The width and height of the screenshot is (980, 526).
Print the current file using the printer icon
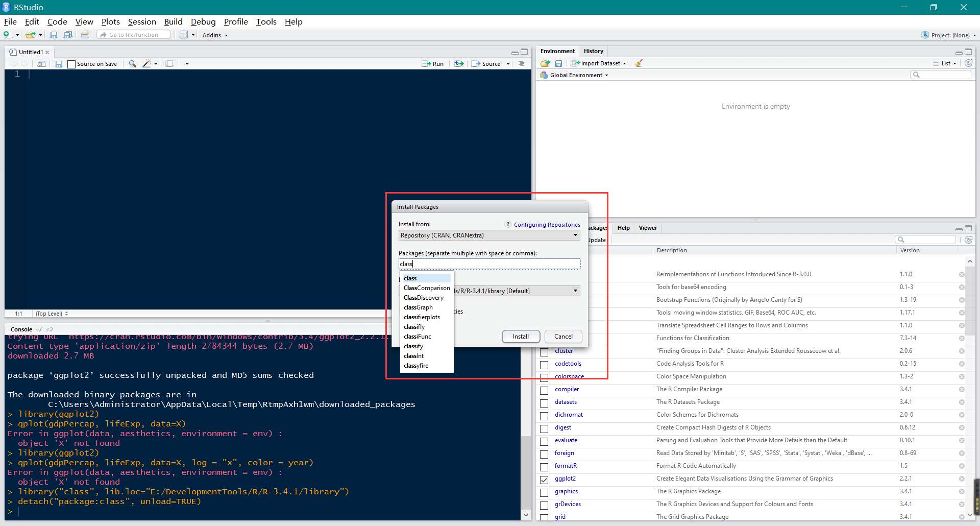(x=85, y=35)
